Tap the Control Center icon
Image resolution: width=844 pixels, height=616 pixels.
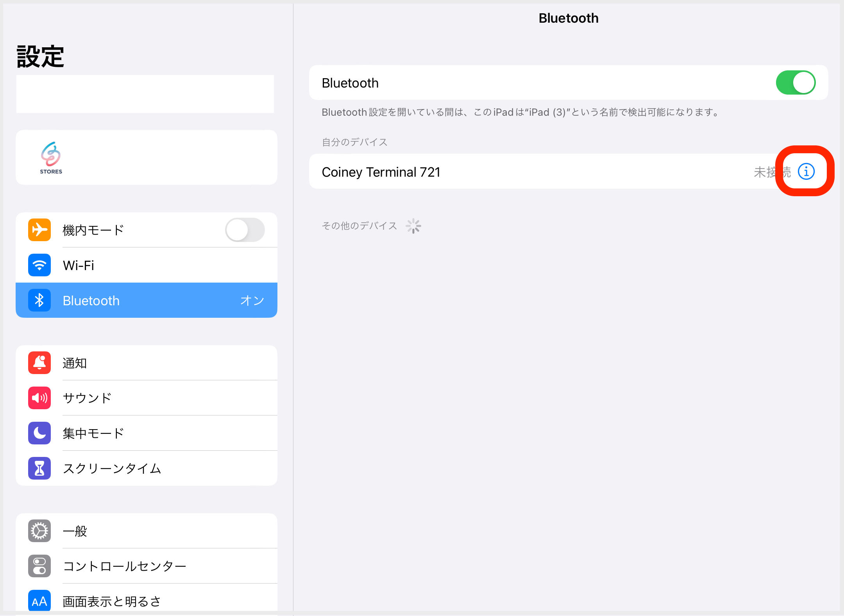tap(39, 566)
